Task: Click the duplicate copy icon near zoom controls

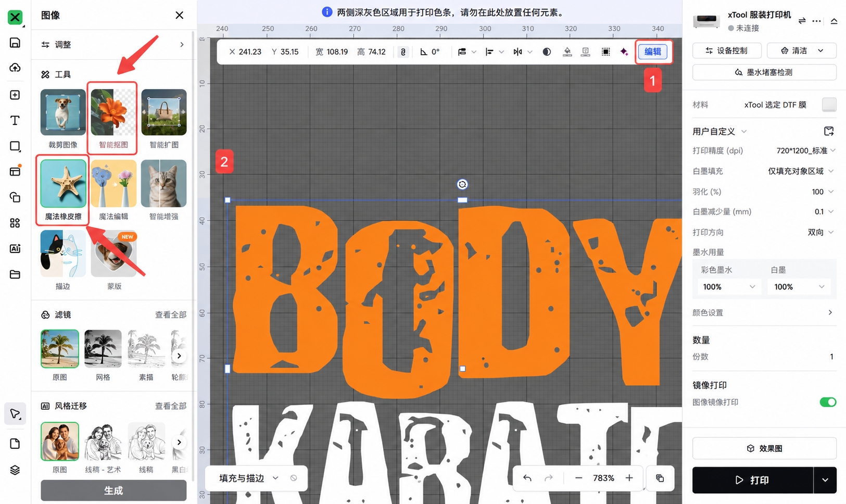Action: pos(660,478)
